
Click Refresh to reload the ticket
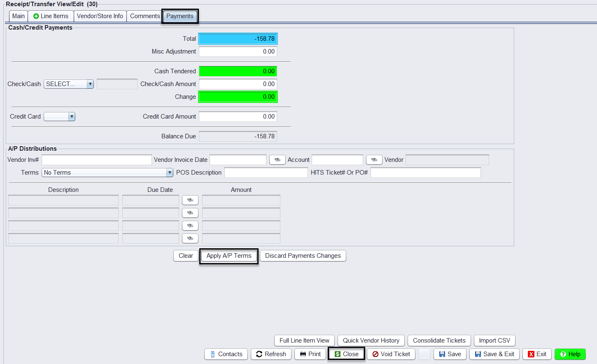click(271, 354)
